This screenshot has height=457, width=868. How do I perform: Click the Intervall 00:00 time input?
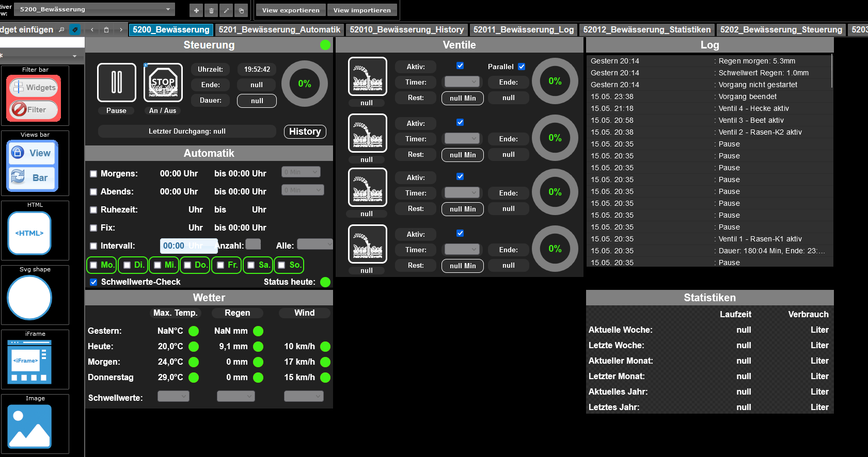189,246
